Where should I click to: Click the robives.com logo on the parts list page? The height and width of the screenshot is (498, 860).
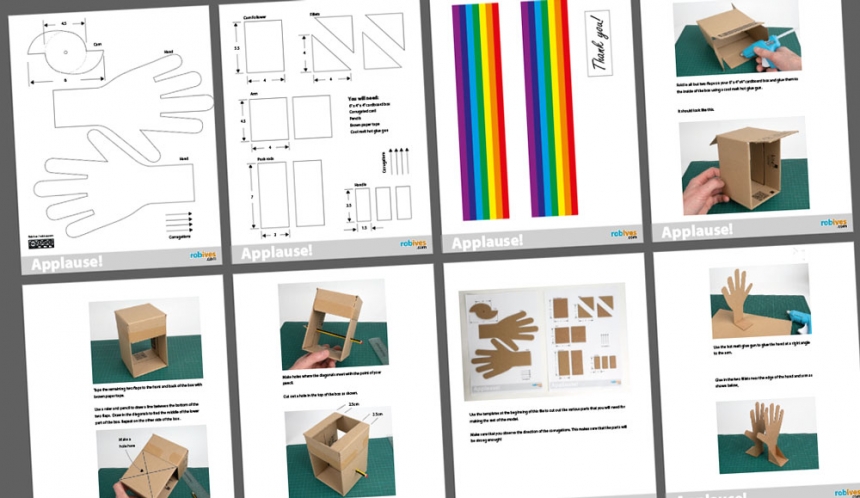[x=413, y=244]
